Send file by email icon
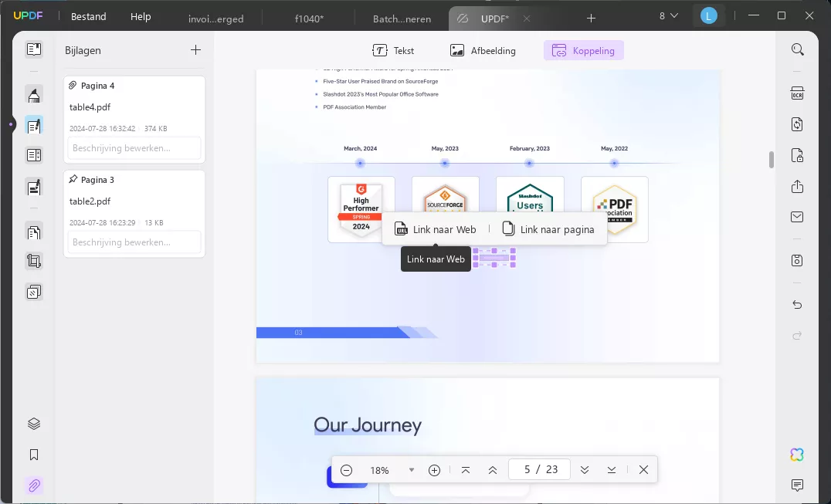Screen dimensions: 831x504 tap(798, 217)
